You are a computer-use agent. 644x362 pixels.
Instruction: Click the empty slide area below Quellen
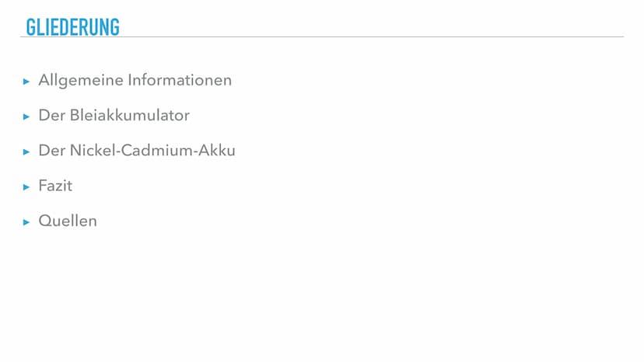pos(311,295)
